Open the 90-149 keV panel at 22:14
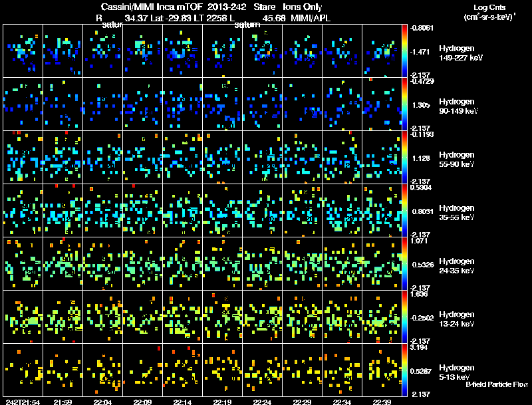The width and height of the screenshot is (532, 405). coord(182,104)
